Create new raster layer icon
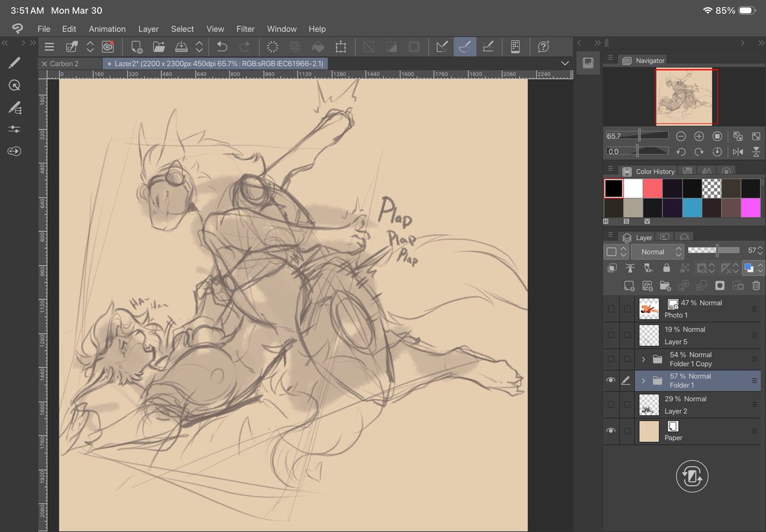 [629, 286]
